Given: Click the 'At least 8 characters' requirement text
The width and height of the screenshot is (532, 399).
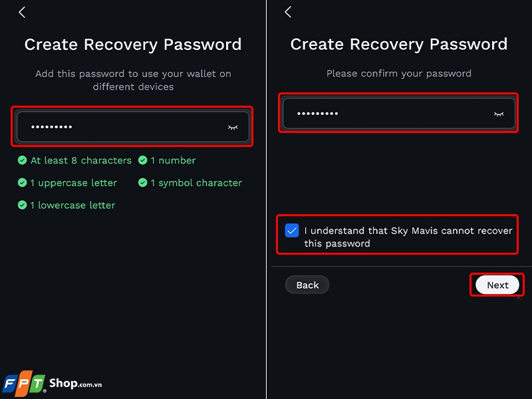Looking at the screenshot, I should [81, 160].
